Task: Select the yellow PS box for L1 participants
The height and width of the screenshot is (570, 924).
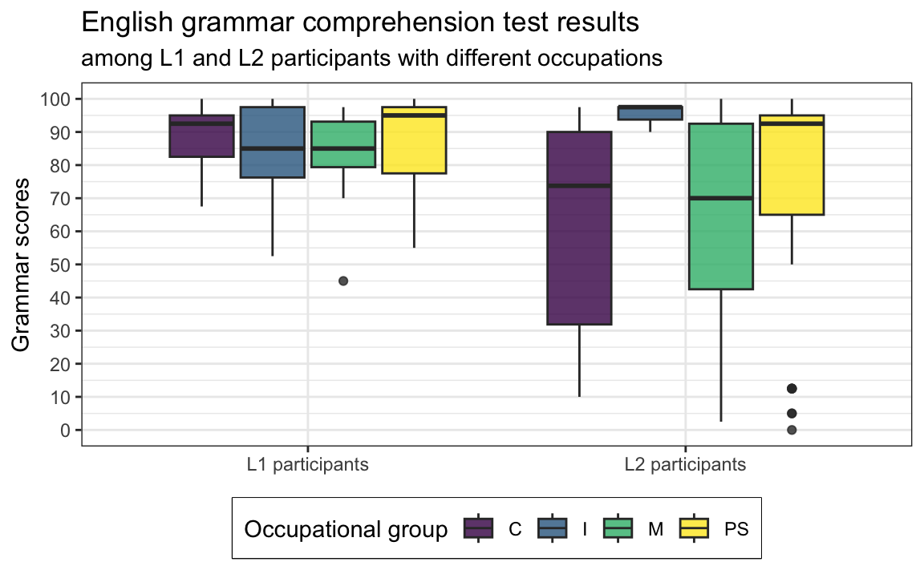Action: [414, 140]
